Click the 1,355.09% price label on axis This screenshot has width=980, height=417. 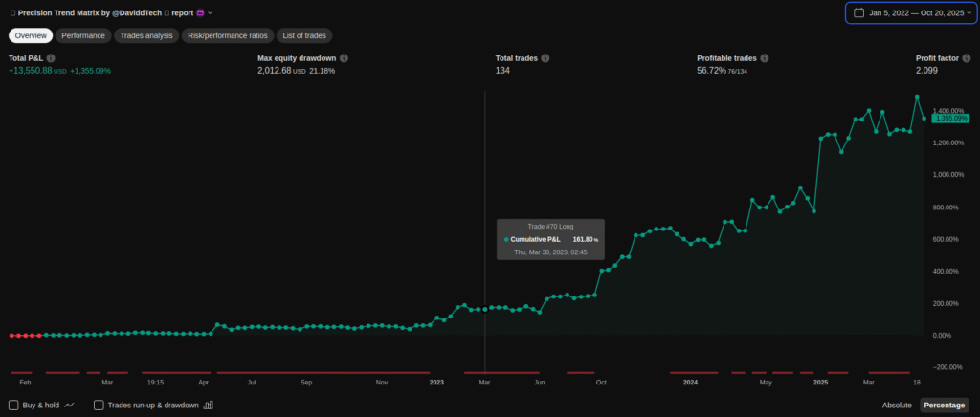(949, 119)
